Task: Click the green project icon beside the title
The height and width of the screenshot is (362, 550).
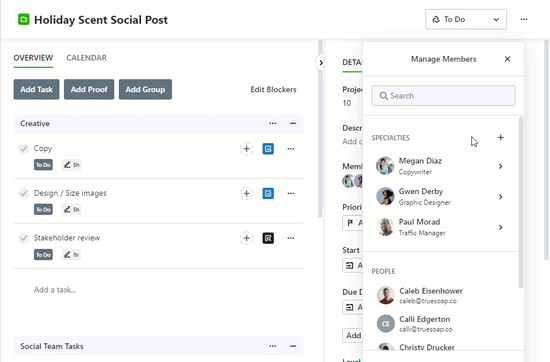Action: [24, 19]
